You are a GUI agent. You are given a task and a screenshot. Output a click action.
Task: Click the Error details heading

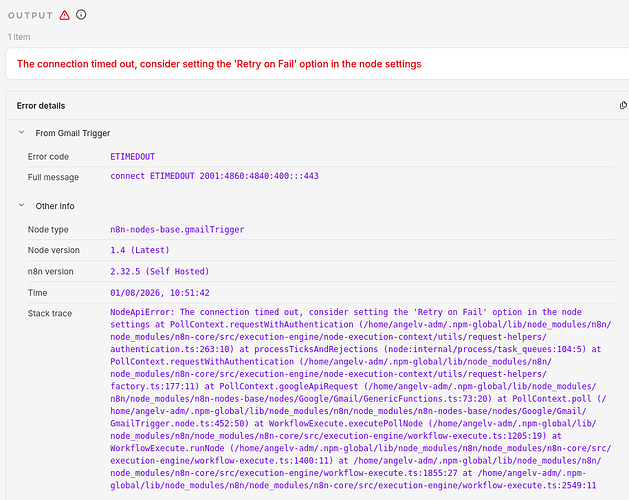(x=41, y=106)
